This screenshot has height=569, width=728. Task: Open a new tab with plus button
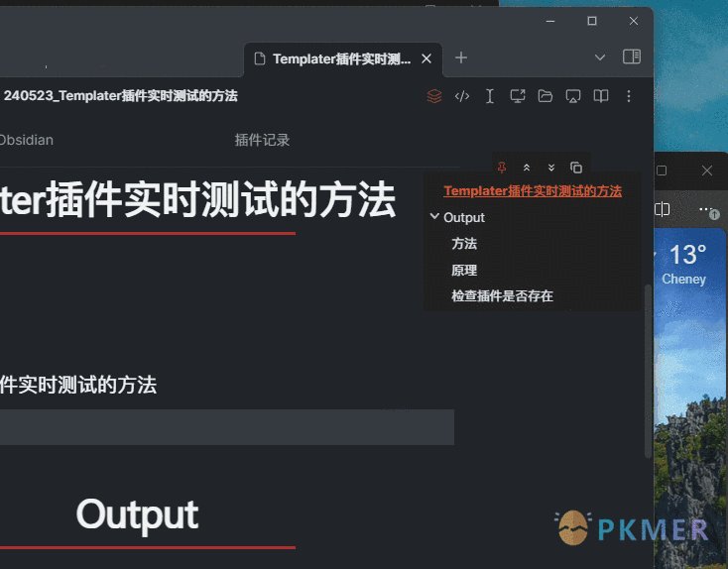(x=460, y=58)
